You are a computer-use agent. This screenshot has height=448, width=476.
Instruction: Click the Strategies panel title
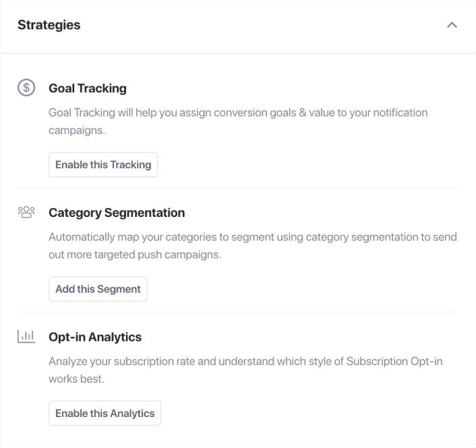click(49, 25)
